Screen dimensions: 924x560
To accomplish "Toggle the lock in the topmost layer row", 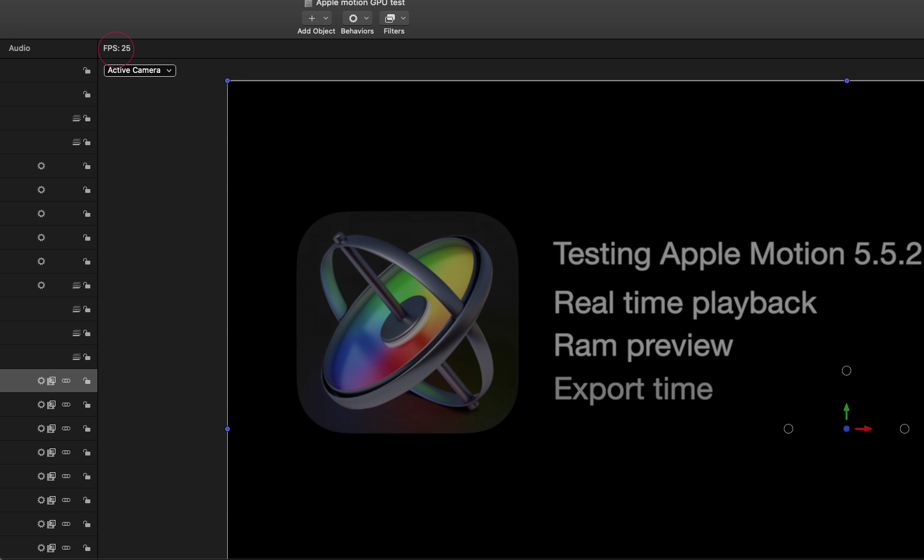I will 86,70.
